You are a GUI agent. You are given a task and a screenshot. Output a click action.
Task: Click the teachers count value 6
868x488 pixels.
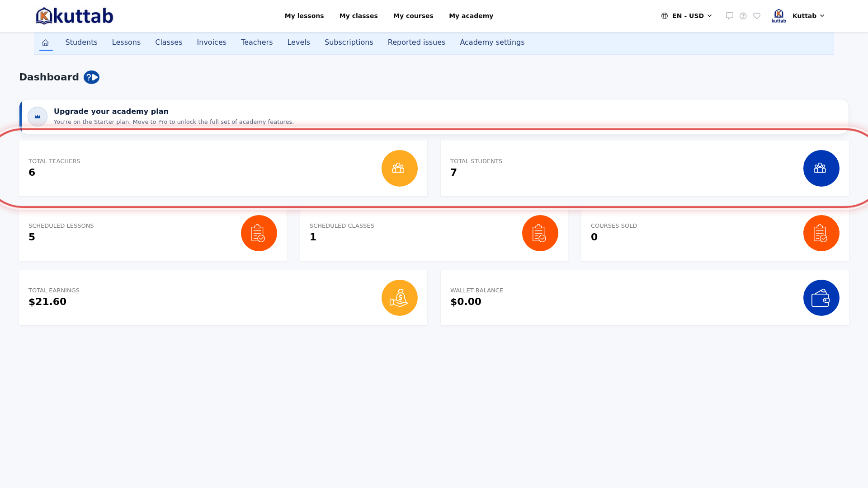point(32,173)
